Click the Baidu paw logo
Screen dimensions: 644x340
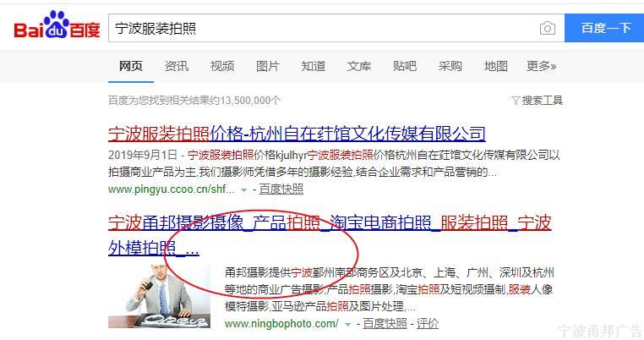(57, 25)
